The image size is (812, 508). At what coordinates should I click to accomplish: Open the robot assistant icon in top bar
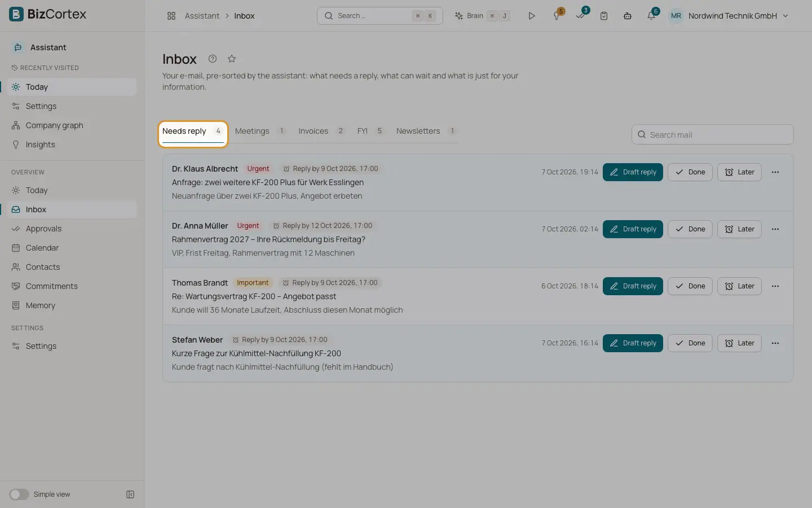tap(628, 16)
